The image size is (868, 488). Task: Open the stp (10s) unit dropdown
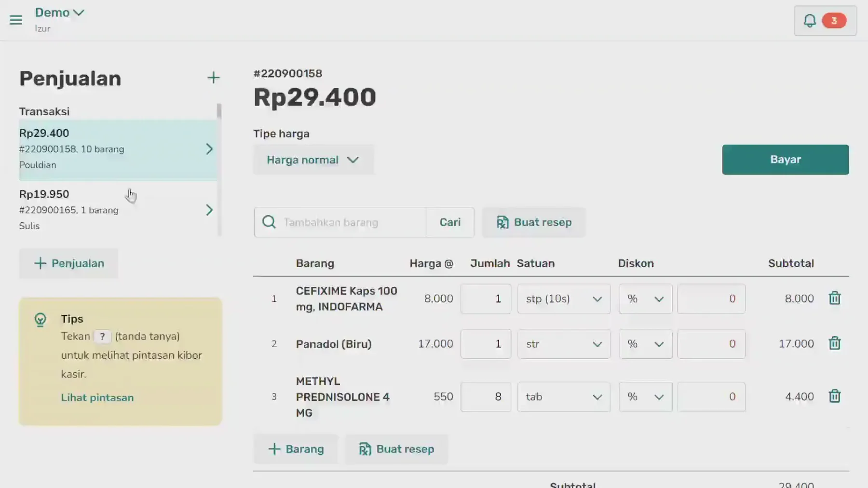564,298
